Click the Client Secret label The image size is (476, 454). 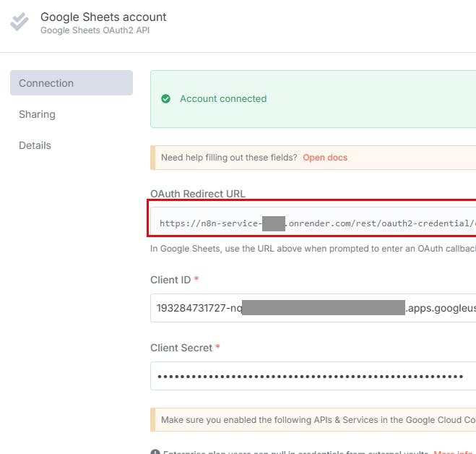[181, 348]
